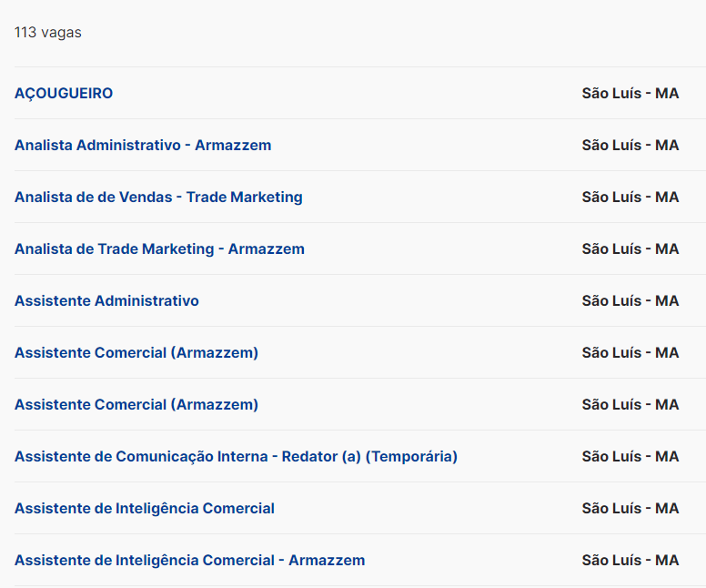Open the Assistente de Inteligência Comercial listing without Armazzem
The height and width of the screenshot is (588, 706).
[145, 508]
